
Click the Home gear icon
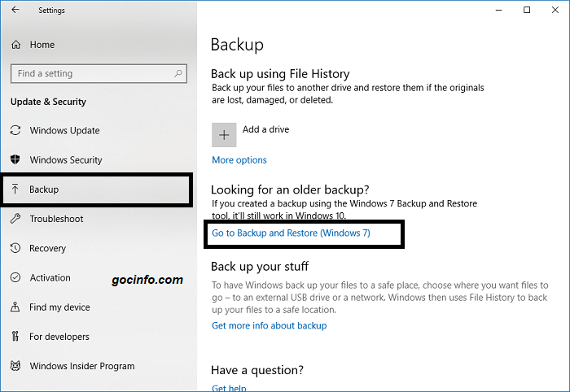(15, 45)
